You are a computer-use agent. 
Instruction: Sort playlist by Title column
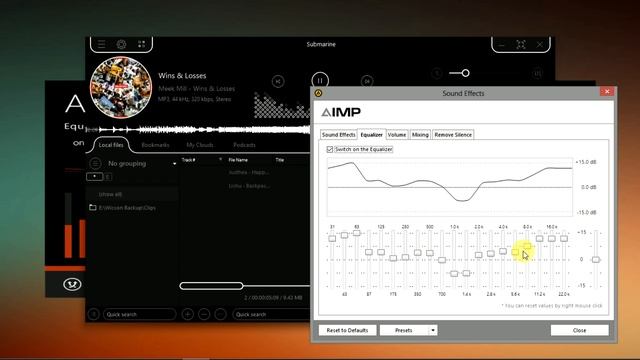pyautogui.click(x=280, y=160)
